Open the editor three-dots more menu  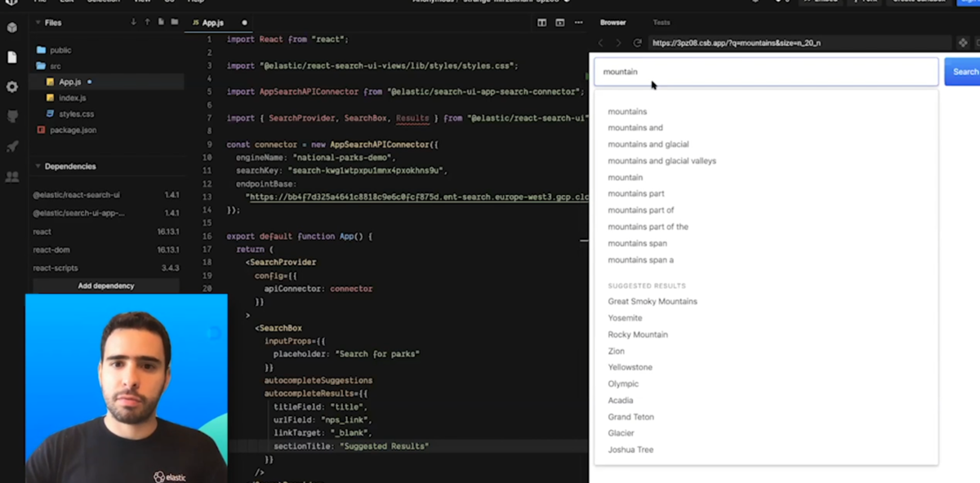[x=579, y=23]
